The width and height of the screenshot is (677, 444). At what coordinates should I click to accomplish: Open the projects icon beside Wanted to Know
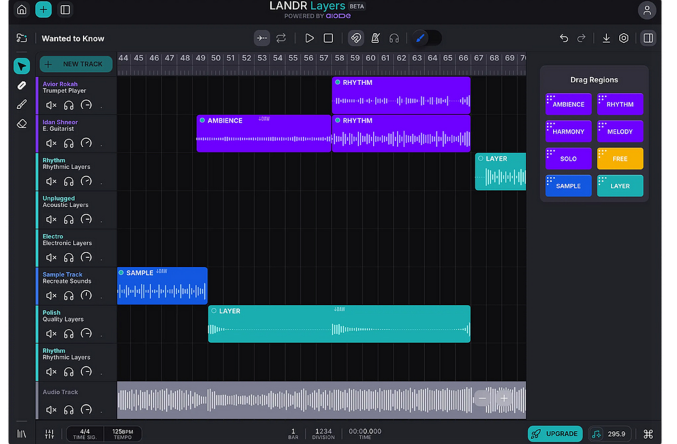[22, 38]
